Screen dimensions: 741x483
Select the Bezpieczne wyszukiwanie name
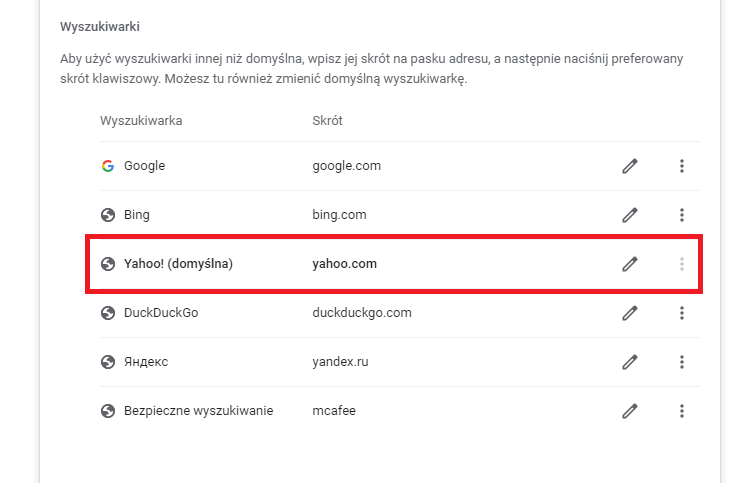coord(198,411)
